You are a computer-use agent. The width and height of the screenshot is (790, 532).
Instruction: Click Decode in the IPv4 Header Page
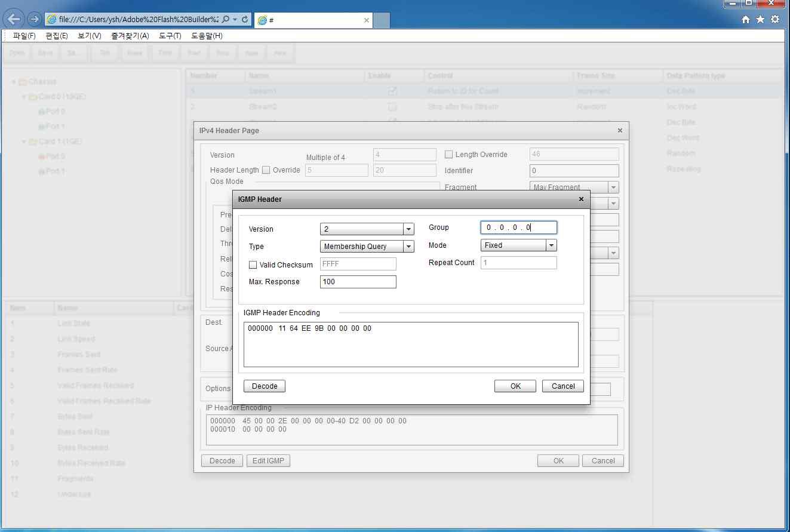pos(222,461)
